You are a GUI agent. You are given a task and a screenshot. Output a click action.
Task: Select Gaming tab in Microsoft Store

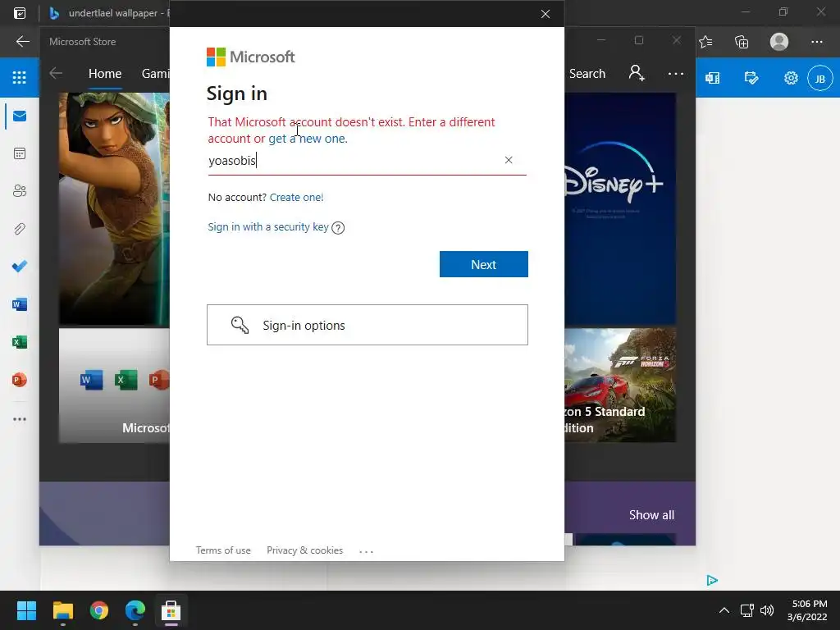[x=155, y=73]
